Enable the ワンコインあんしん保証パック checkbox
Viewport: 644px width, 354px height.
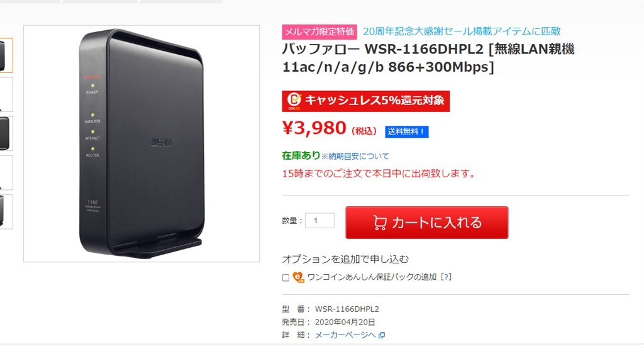(x=286, y=278)
